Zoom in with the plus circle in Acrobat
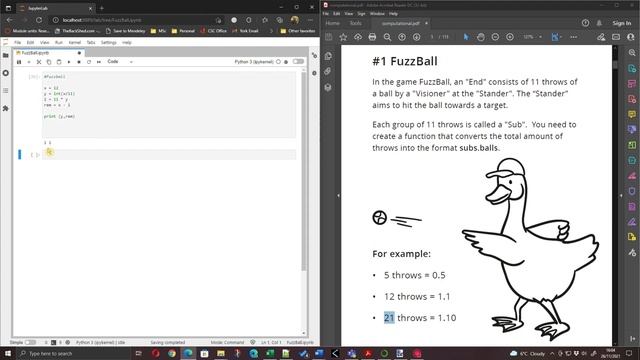The height and width of the screenshot is (360, 640). 510,37
